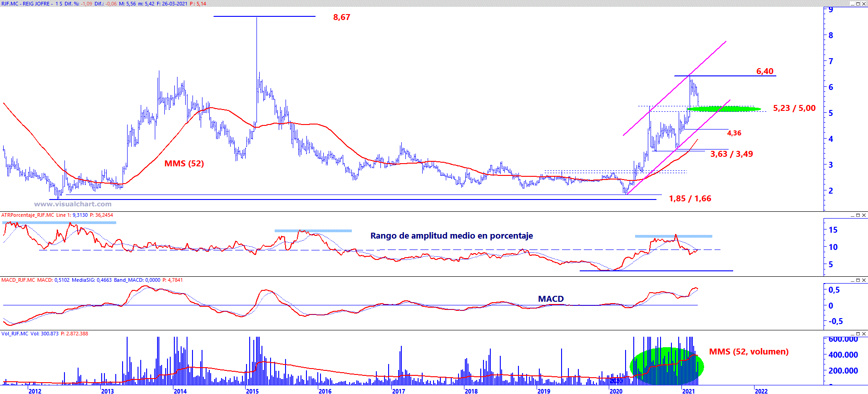Click the 'Vol_RJF.MC' panel title
This screenshot has width=868, height=394.
point(15,334)
